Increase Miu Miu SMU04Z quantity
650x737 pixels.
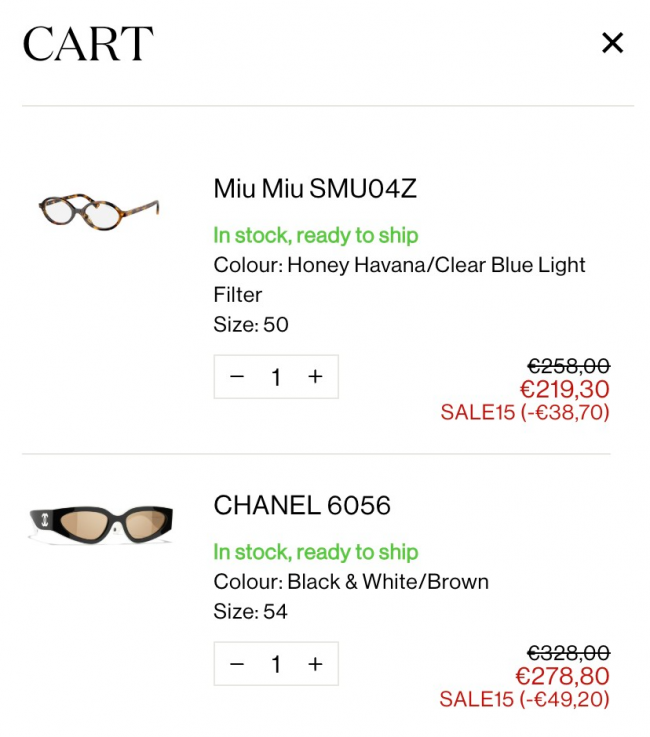pyautogui.click(x=315, y=377)
